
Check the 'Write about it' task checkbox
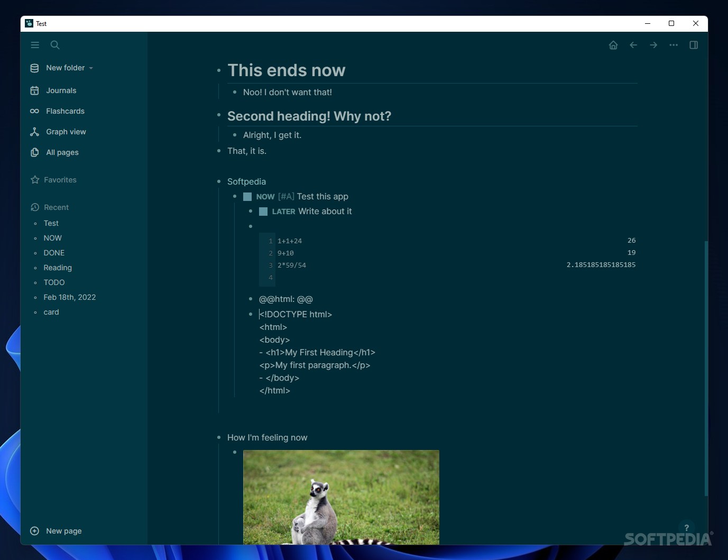(x=263, y=212)
